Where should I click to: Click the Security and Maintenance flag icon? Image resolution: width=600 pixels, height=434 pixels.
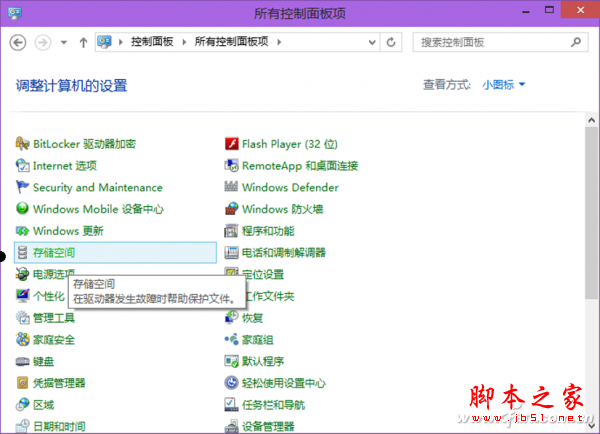[23, 188]
